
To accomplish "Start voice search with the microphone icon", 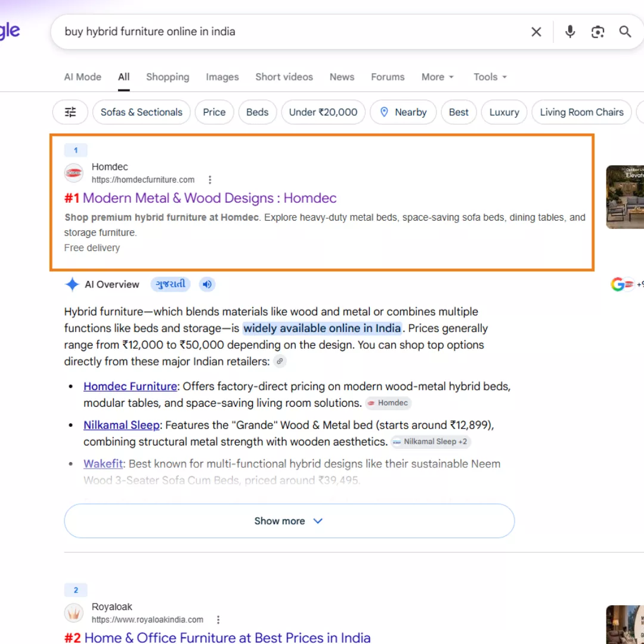I will [569, 32].
